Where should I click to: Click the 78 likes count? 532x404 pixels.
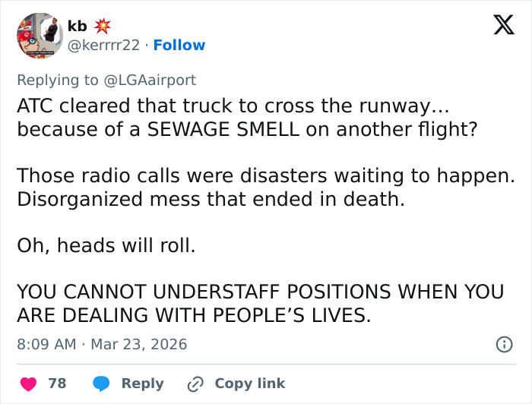click(57, 383)
